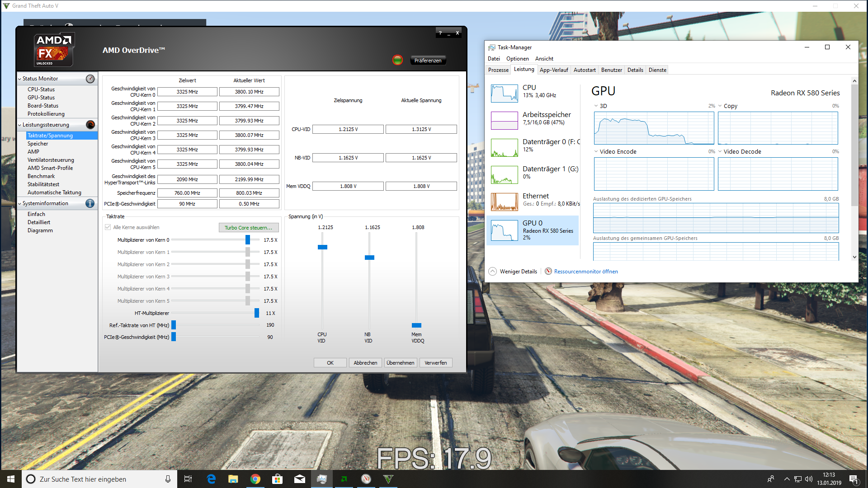Open Microsoft Edge from the taskbar

click(x=211, y=479)
